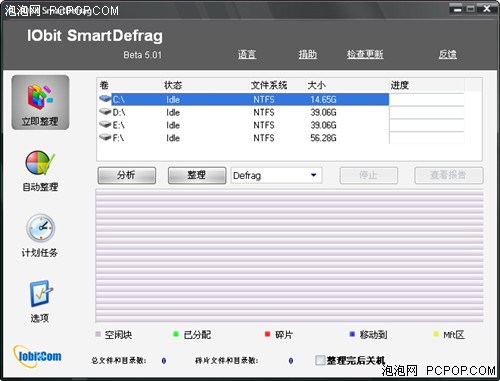
Task: Click Idle status in the C:\ row
Action: (x=173, y=100)
